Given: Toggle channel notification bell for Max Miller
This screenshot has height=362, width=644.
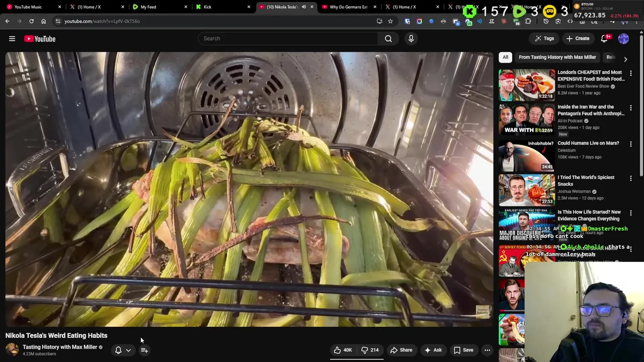Looking at the screenshot, I should click(x=118, y=350).
